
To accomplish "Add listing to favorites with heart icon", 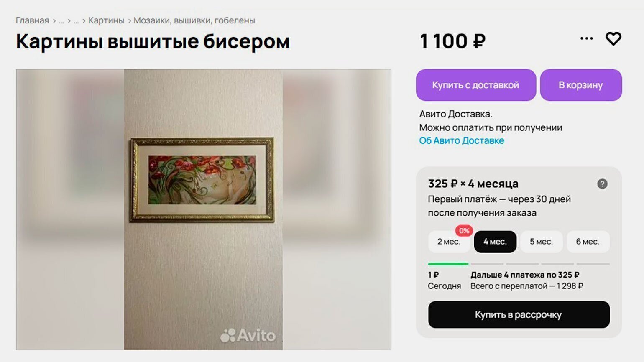I will [x=613, y=39].
